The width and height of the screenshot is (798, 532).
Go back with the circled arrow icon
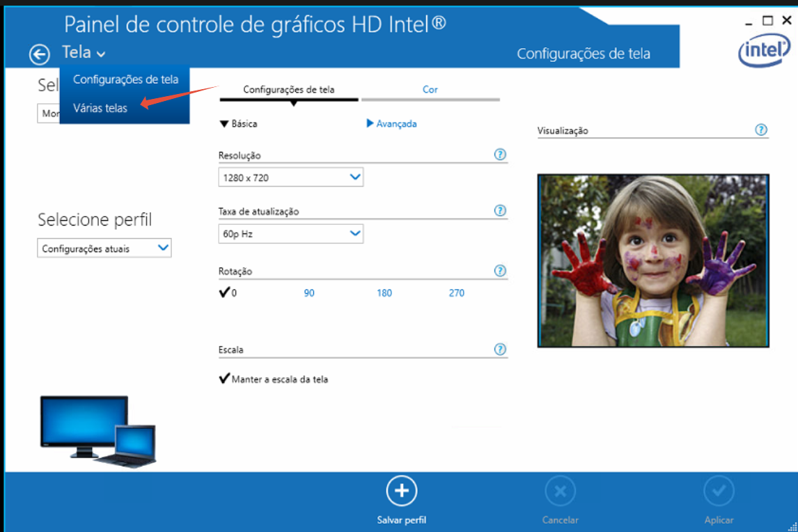coord(40,54)
